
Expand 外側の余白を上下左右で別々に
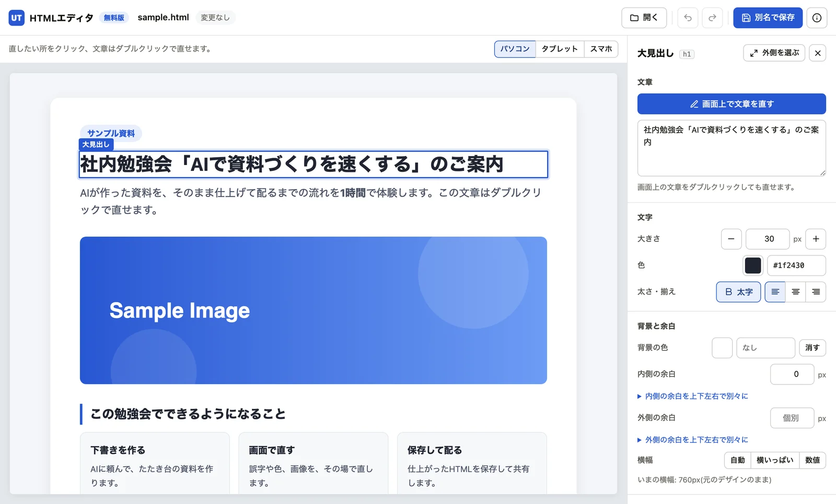click(693, 440)
